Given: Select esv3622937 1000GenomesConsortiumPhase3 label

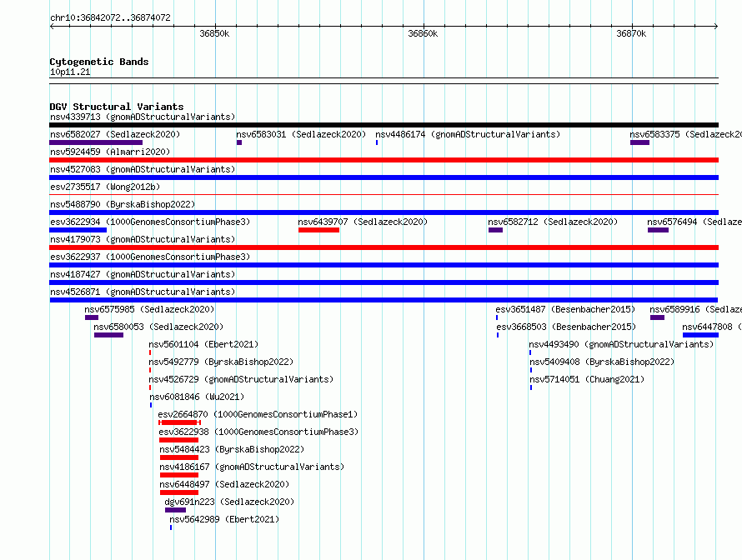Looking at the screenshot, I should [150, 257].
